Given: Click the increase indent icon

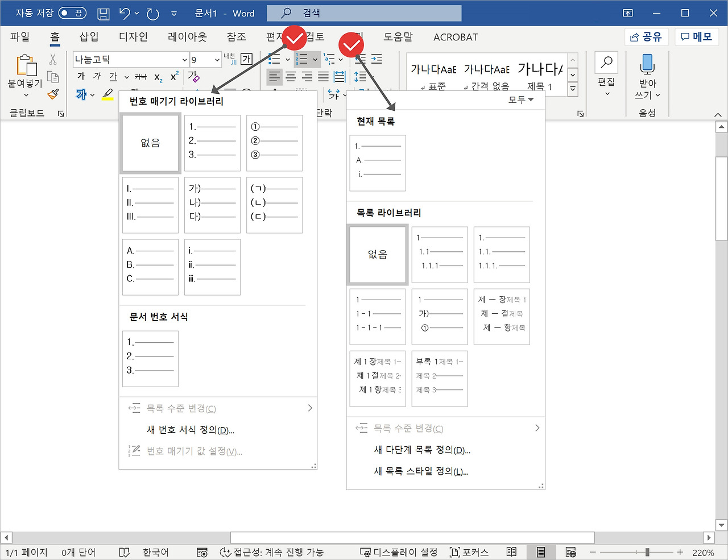Looking at the screenshot, I should click(377, 59).
